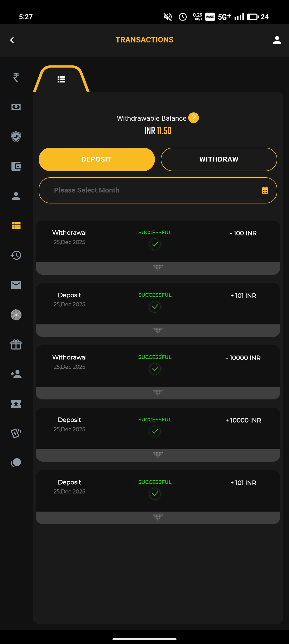
Task: Open the star ticket sidebar icon
Action: click(16, 404)
